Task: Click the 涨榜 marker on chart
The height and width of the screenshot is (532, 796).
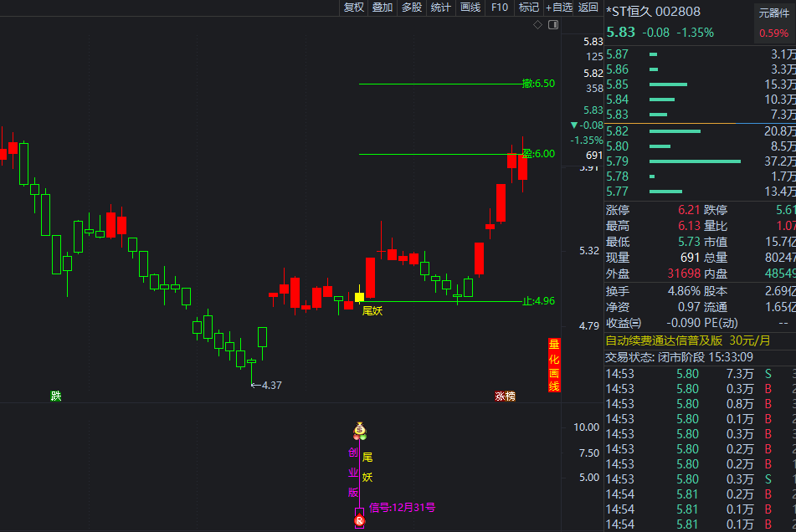Action: click(x=505, y=396)
